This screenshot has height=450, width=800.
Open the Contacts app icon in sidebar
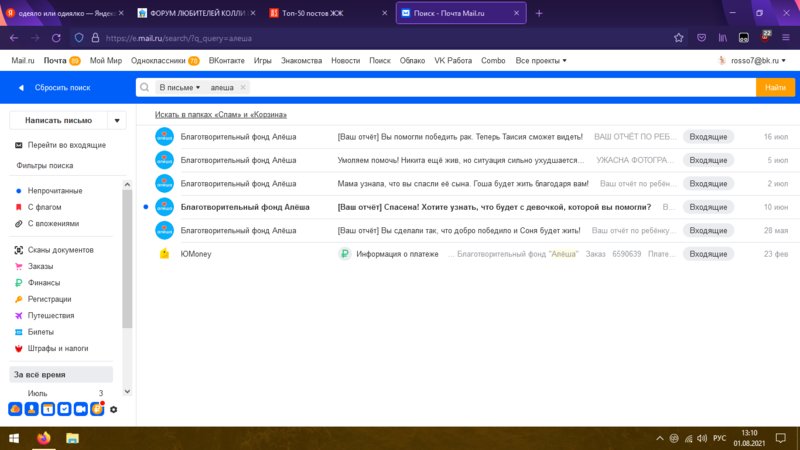click(x=32, y=409)
